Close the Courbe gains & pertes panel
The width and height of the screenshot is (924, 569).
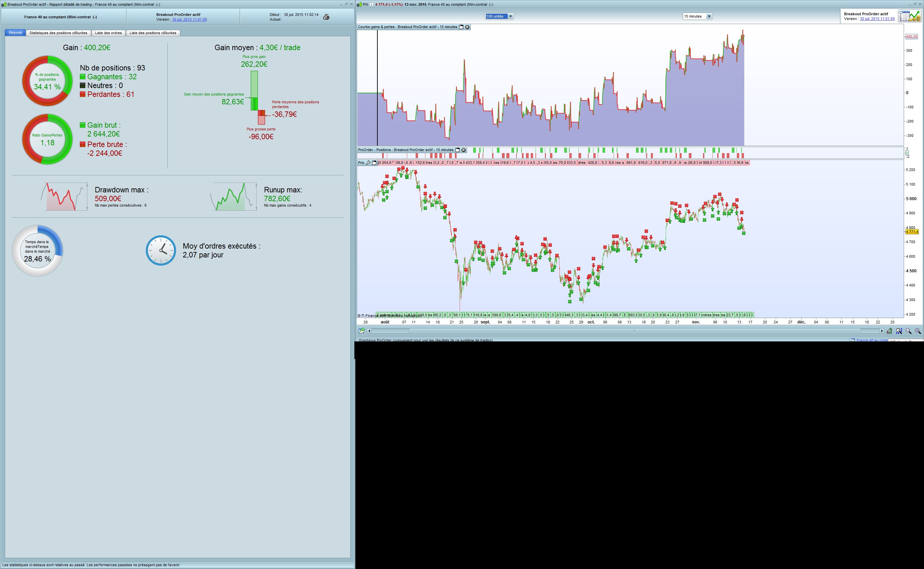pyautogui.click(x=467, y=27)
